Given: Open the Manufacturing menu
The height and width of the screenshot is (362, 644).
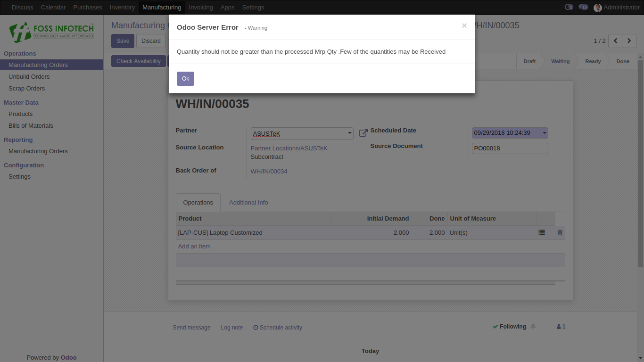Looking at the screenshot, I should point(162,8).
